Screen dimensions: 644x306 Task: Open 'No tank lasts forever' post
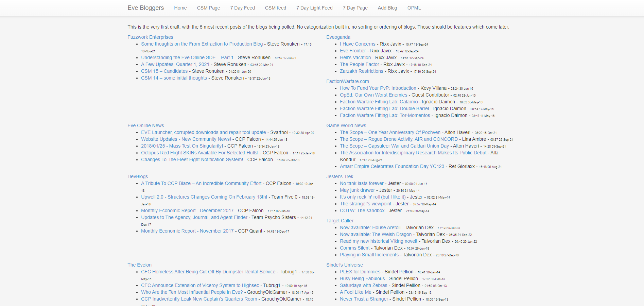click(x=362, y=183)
